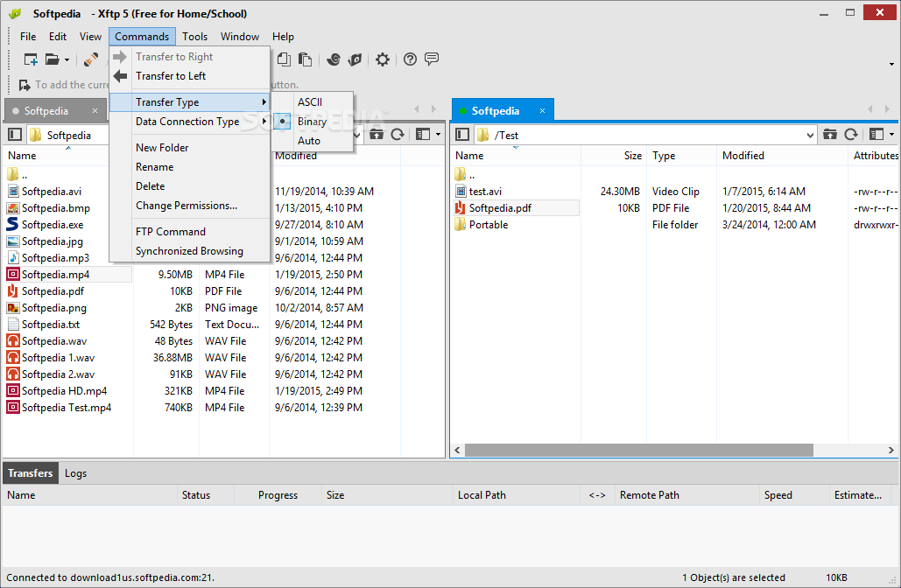Image resolution: width=901 pixels, height=588 pixels.
Task: Click the Help question mark icon
Action: point(410,59)
